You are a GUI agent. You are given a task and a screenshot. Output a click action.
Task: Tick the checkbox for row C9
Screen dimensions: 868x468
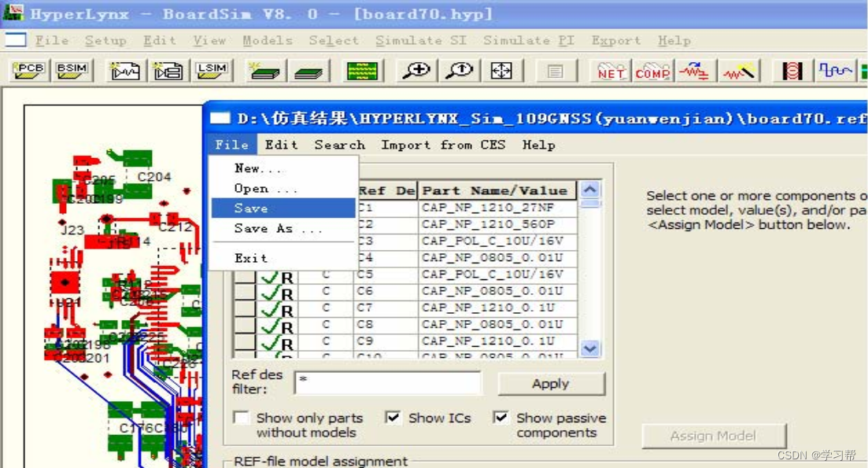click(x=245, y=342)
